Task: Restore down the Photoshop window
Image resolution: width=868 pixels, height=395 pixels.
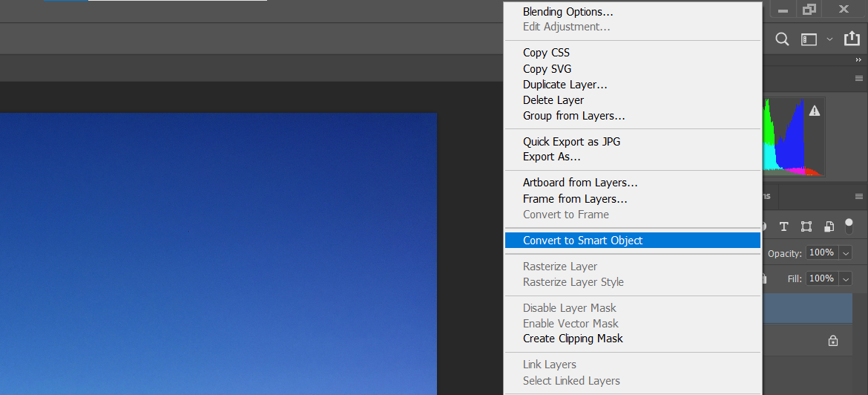Action: click(809, 10)
